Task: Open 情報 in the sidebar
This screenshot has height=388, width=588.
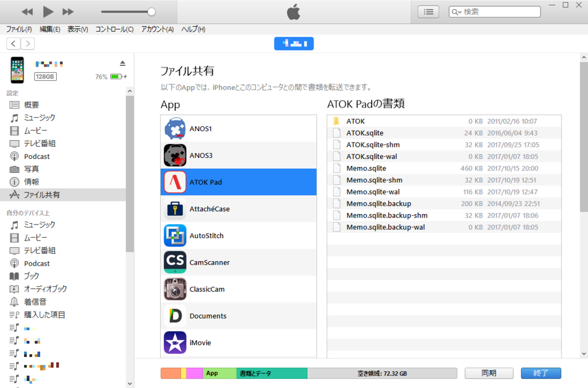Action: pos(63,182)
